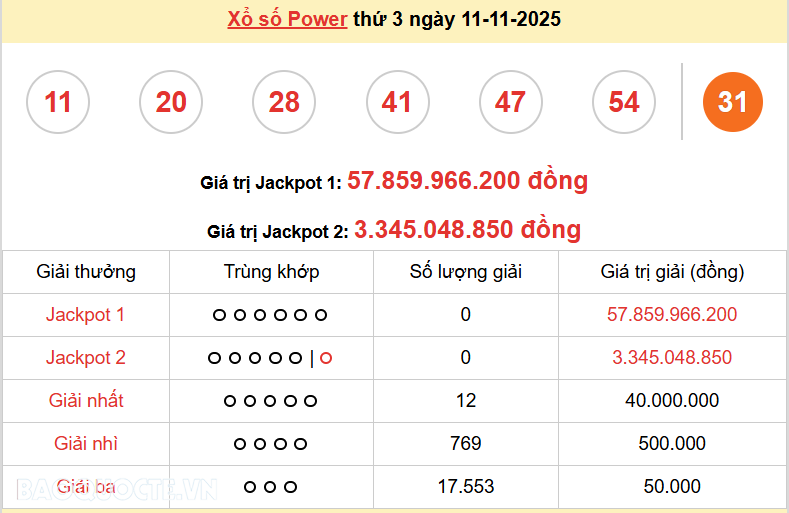
Task: Select the "Jackpot 1" label in prize table
Action: (x=86, y=315)
